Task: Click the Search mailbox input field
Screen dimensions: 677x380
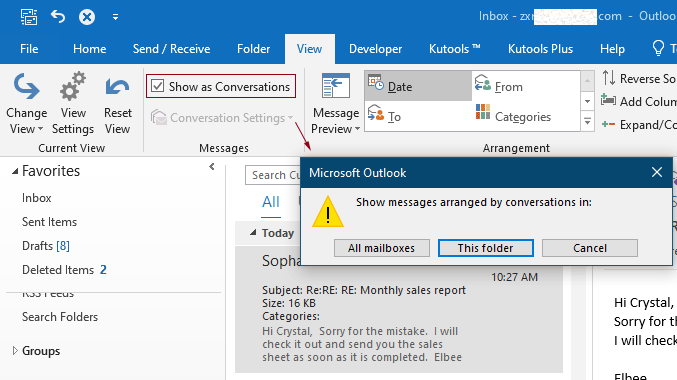Action: 273,175
